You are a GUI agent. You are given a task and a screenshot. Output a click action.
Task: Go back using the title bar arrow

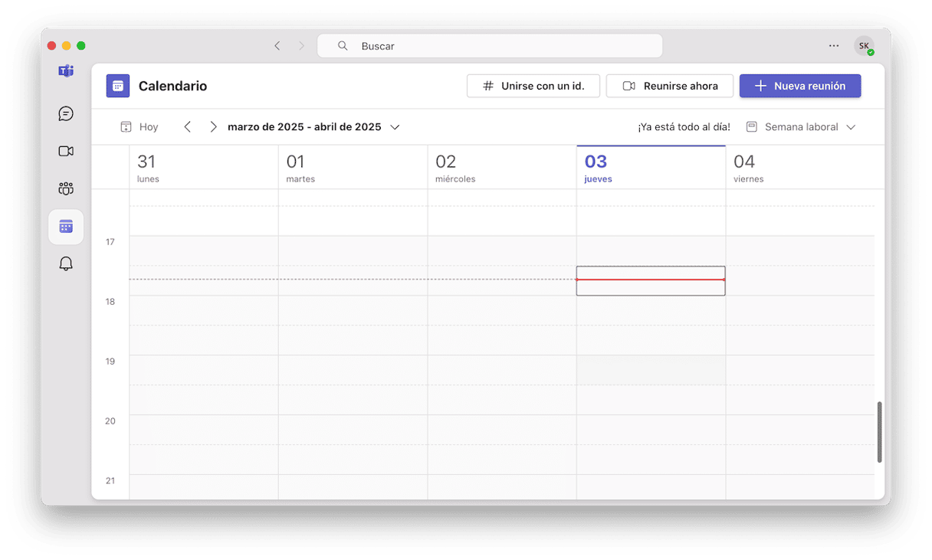coord(277,46)
